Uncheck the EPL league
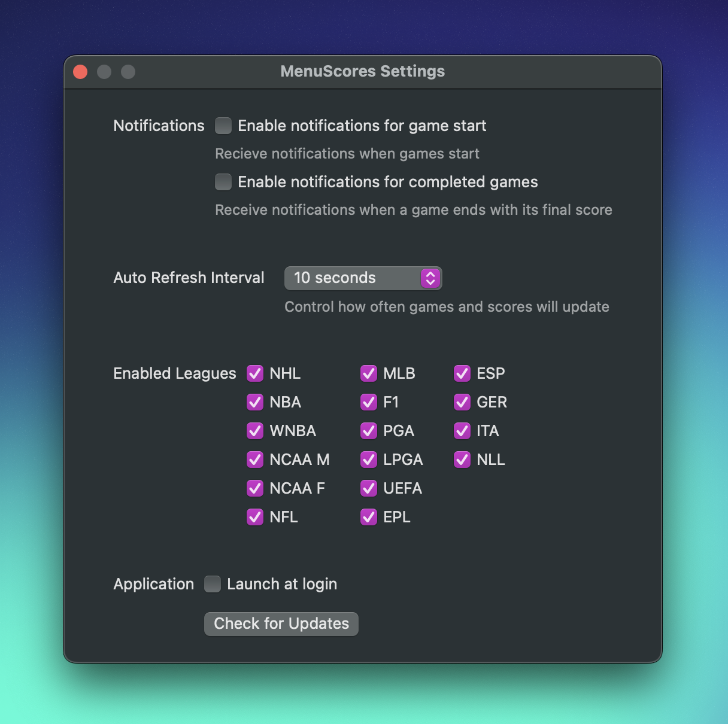 tap(369, 517)
